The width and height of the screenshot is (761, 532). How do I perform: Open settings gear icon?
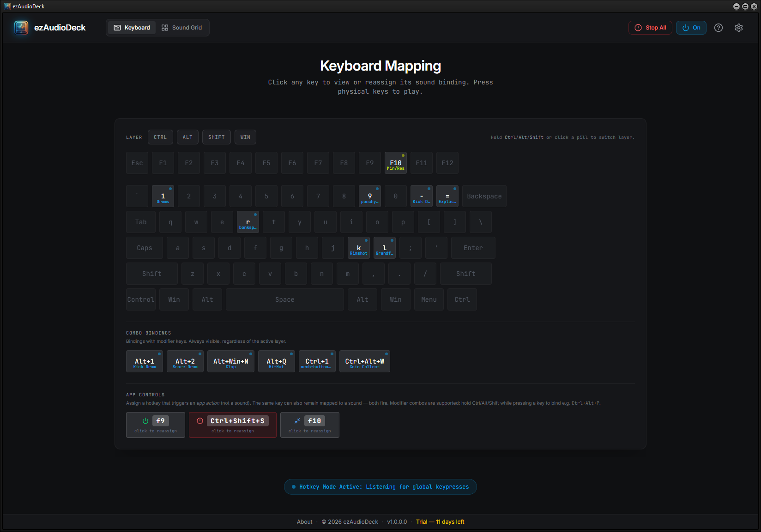[x=738, y=28]
